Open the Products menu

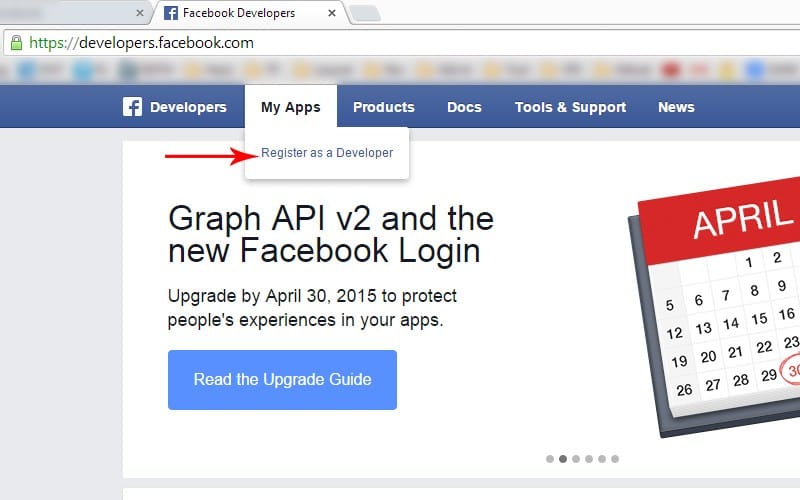(x=384, y=107)
